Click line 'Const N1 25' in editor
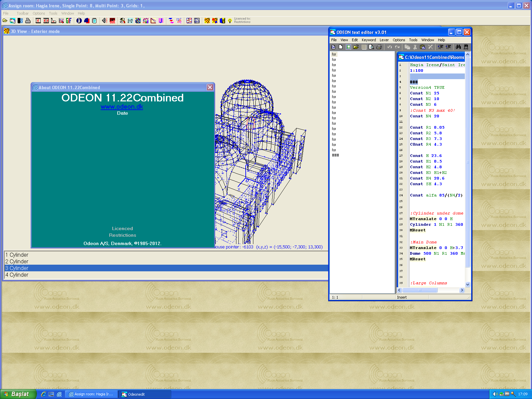Image resolution: width=532 pixels, height=399 pixels. click(424, 93)
